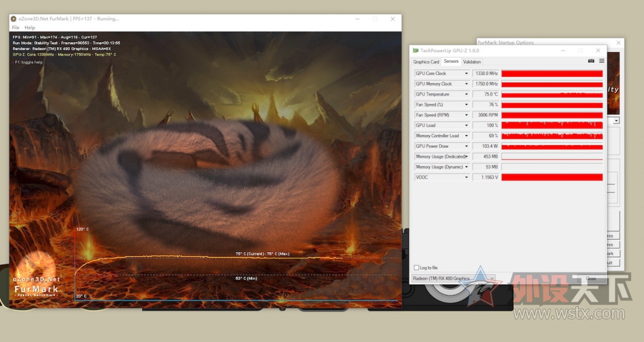Open the GPU Core Clock sensor dropdown

click(x=466, y=74)
